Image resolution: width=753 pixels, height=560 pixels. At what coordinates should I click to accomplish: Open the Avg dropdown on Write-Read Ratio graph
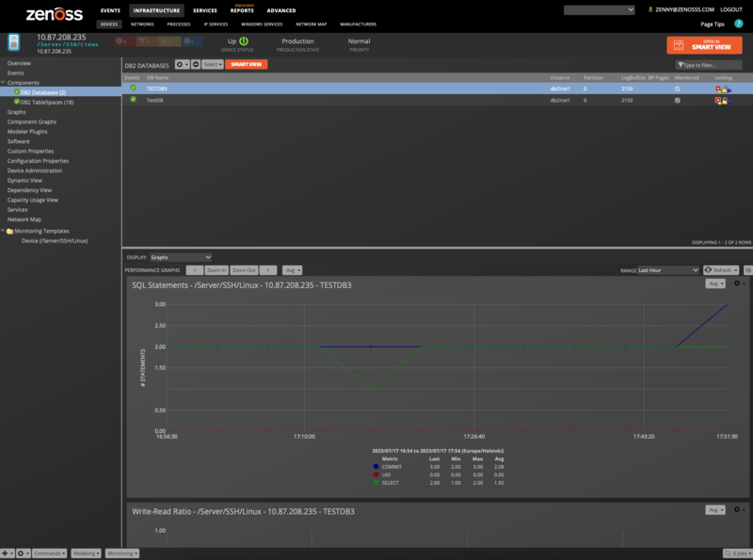[715, 510]
